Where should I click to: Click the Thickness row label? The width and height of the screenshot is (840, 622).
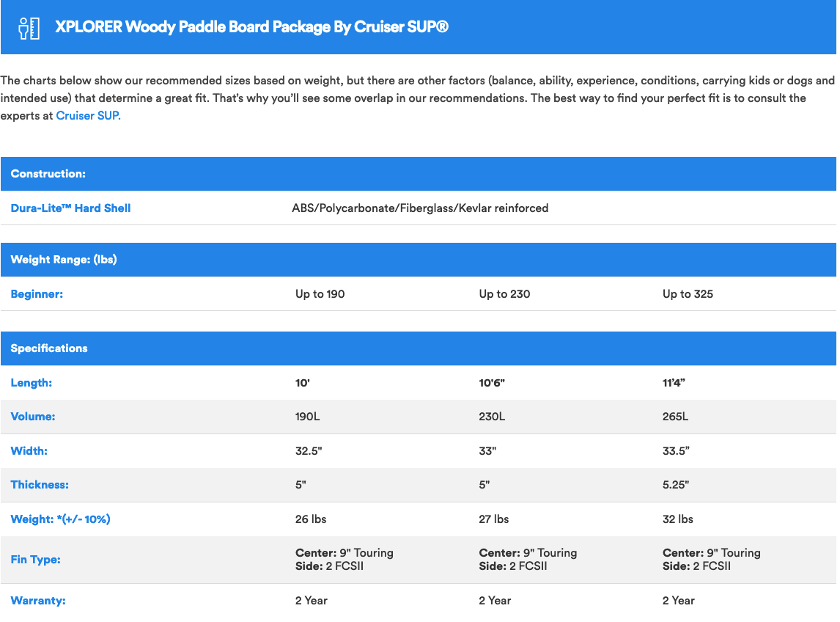point(40,485)
